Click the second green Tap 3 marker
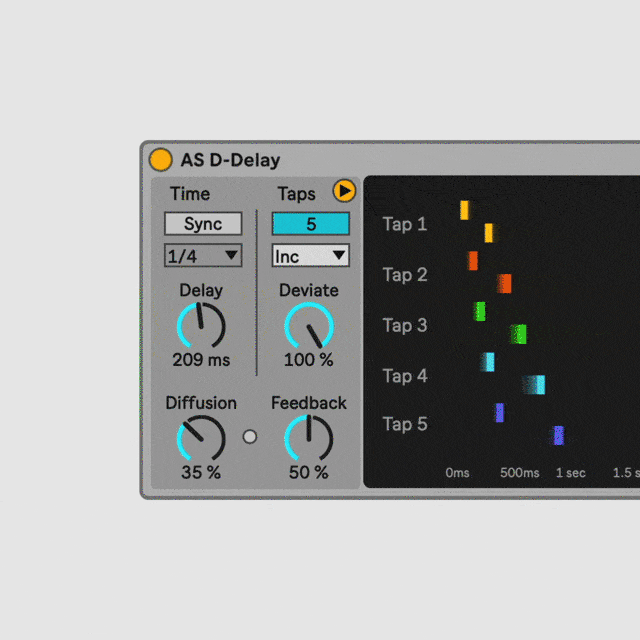Screen dimensions: 640x640 point(519,334)
